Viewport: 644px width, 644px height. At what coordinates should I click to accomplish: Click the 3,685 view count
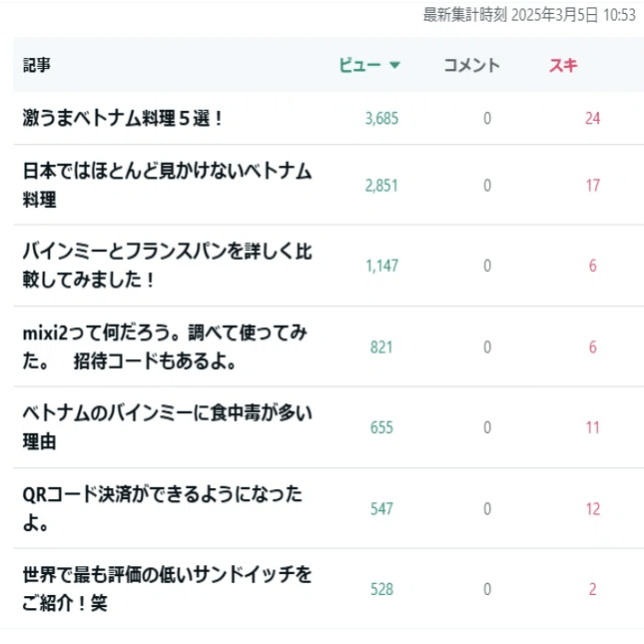click(x=381, y=118)
